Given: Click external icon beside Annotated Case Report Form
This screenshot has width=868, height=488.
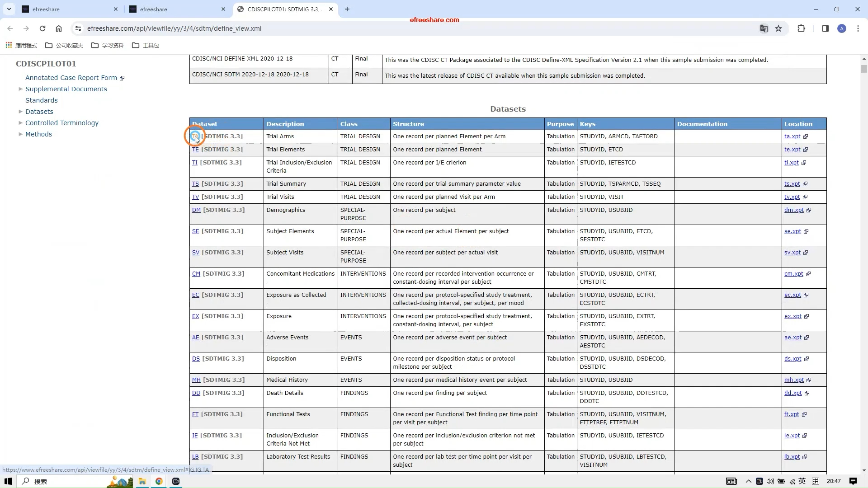Looking at the screenshot, I should tap(122, 78).
